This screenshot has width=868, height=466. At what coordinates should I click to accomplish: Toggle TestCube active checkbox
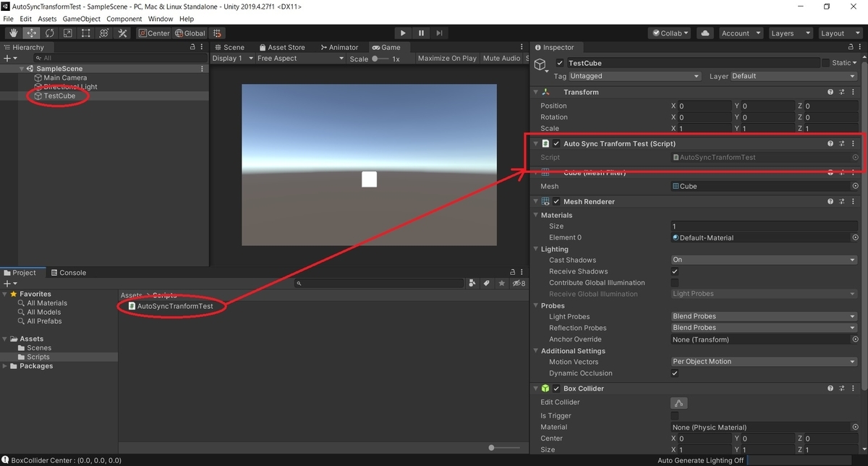point(560,63)
